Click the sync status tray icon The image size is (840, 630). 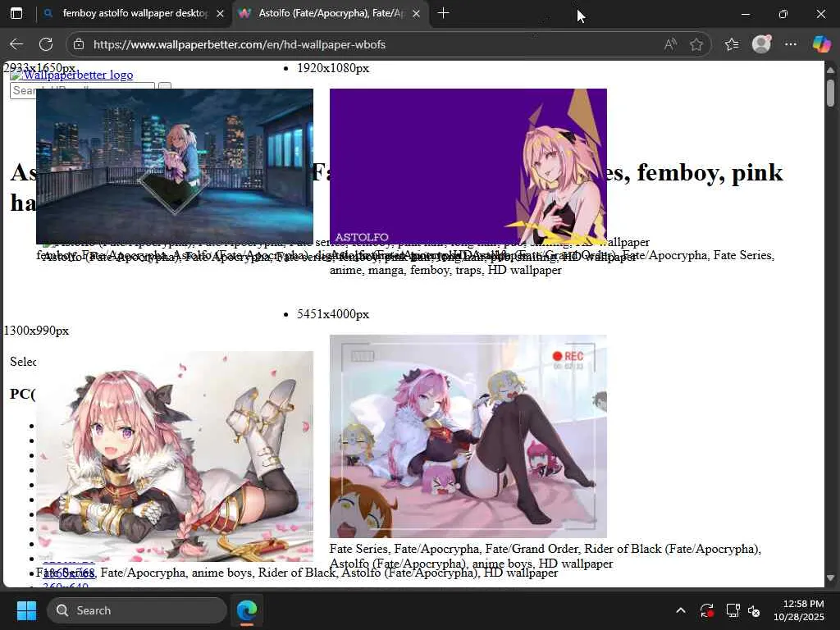tap(706, 610)
